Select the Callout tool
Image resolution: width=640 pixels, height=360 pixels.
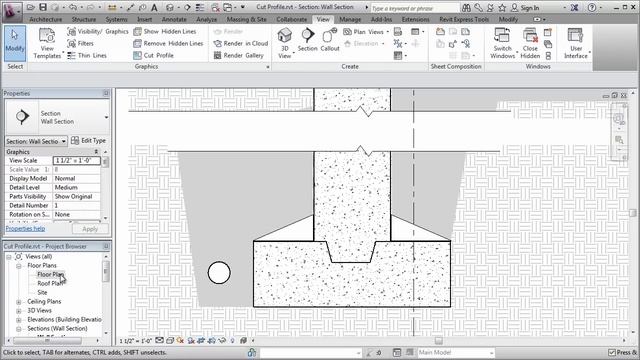pyautogui.click(x=330, y=40)
